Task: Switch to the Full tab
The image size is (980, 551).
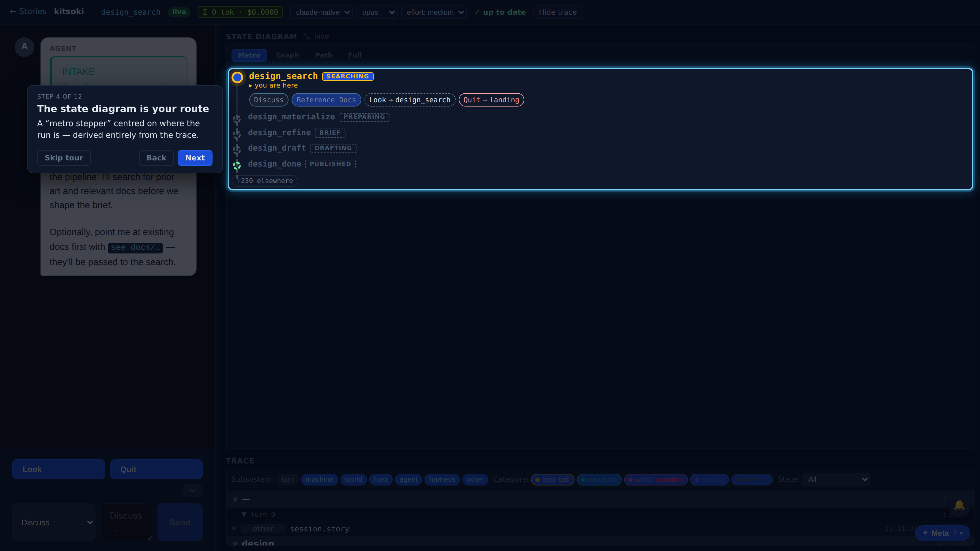Action: click(x=355, y=55)
